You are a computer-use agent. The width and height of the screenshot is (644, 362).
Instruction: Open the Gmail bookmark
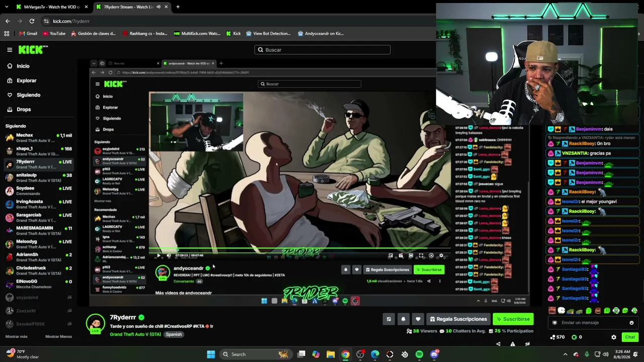coord(28,34)
